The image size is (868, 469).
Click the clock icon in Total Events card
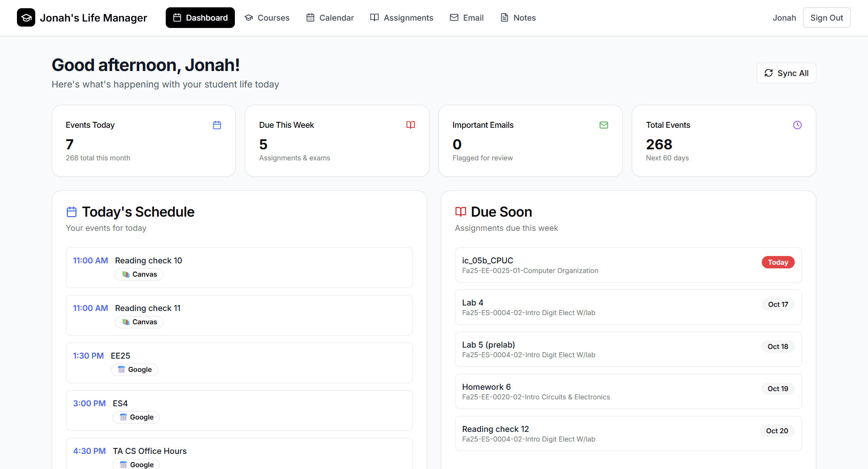tap(797, 125)
